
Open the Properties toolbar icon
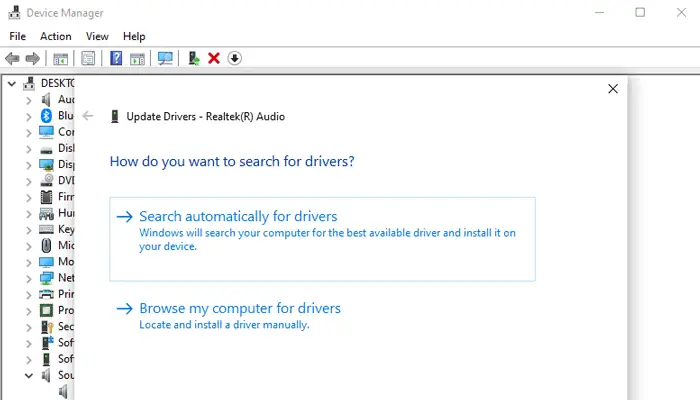(x=88, y=58)
